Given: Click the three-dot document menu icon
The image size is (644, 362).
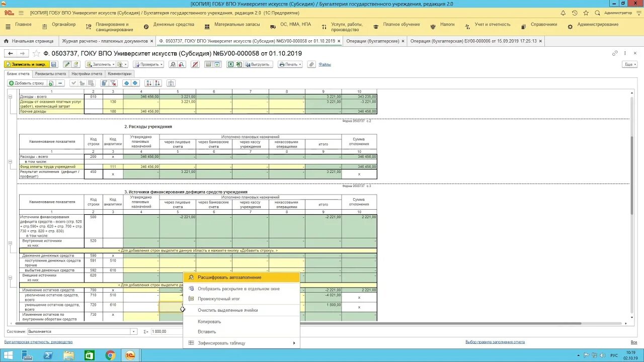Looking at the screenshot, I should pos(625,53).
